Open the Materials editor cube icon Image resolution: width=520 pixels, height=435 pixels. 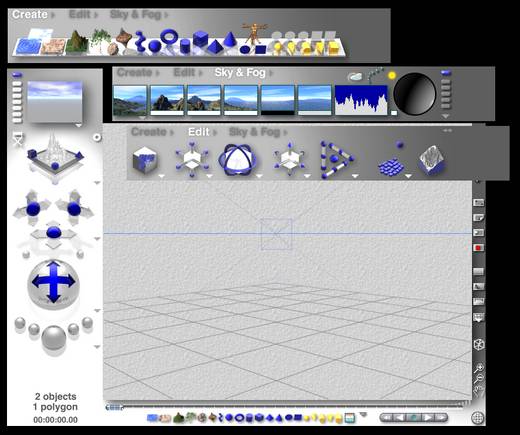point(144,160)
